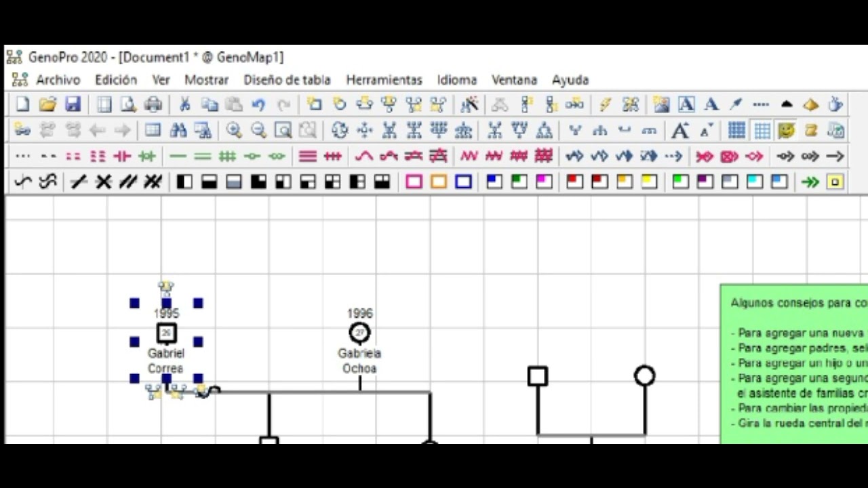868x488 pixels.
Task: Click the '1996' birth year label
Action: click(x=359, y=313)
